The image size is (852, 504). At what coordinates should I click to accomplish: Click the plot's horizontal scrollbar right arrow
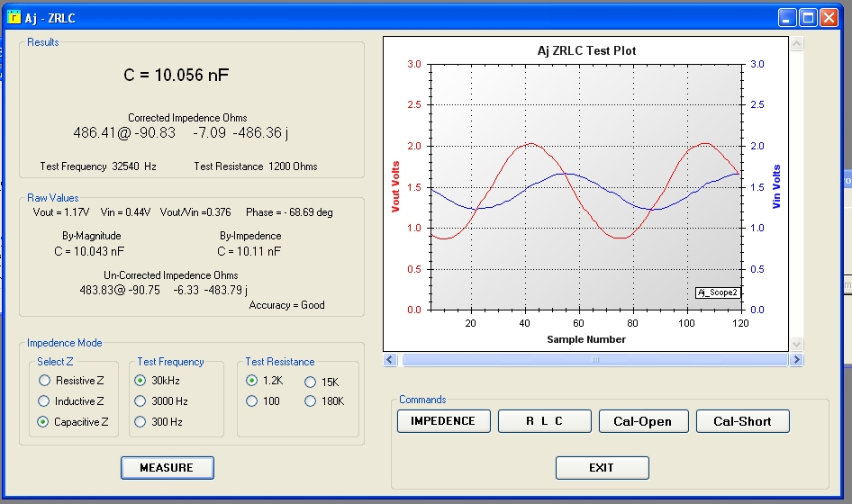tap(796, 359)
